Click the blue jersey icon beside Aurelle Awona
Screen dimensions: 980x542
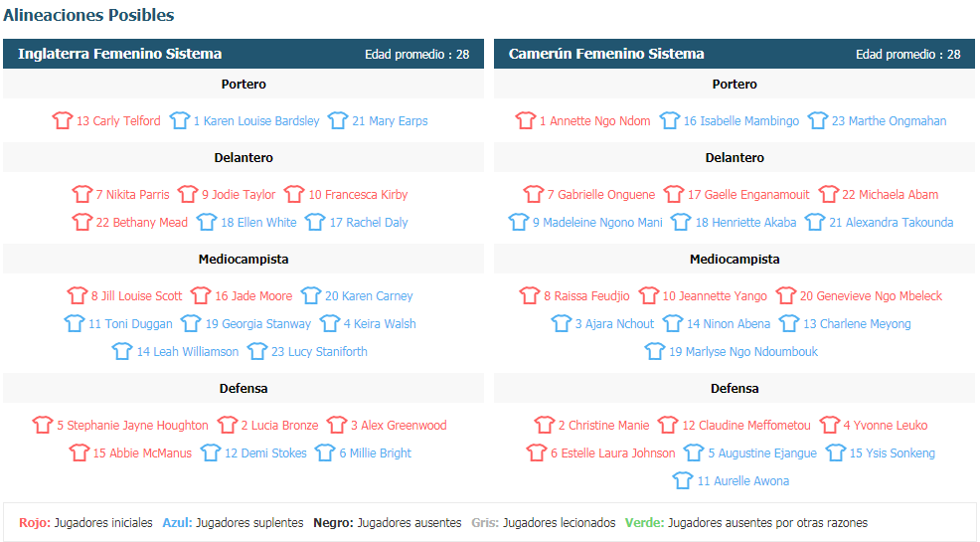point(683,481)
